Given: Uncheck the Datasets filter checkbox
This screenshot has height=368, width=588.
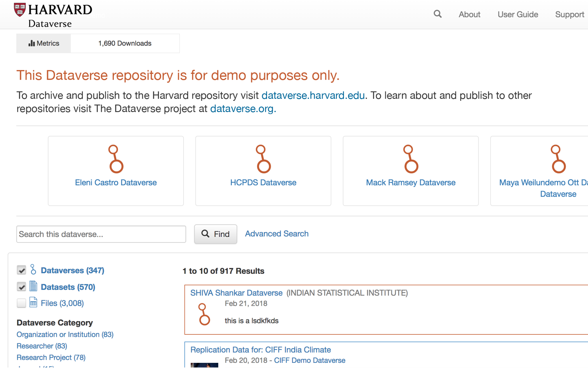Looking at the screenshot, I should point(22,287).
